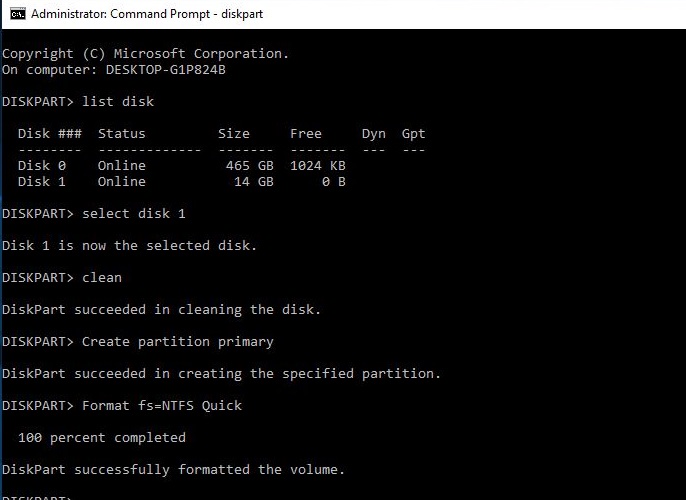
Task: Click the last DISKPART prompt at bottom
Action: pyautogui.click(x=38, y=497)
